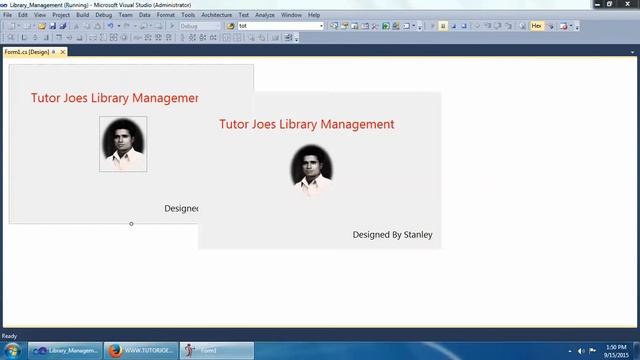The image size is (640, 360).
Task: Click the Make Same Size icon
Action: click(113, 38)
